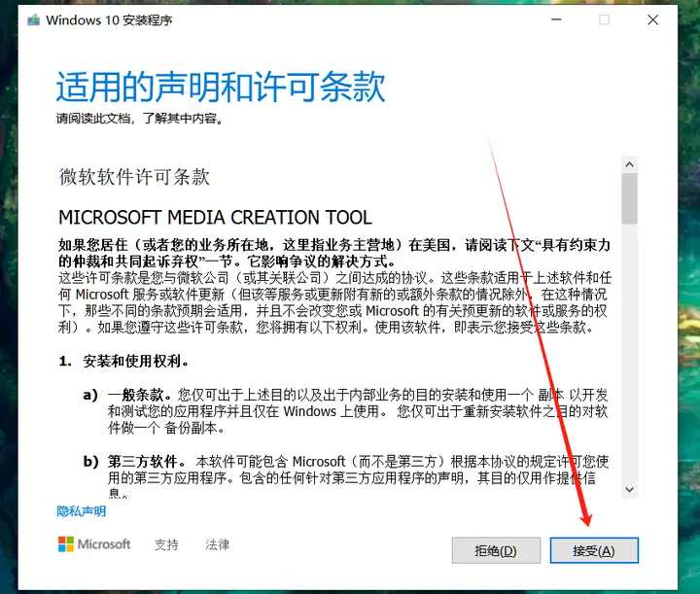This screenshot has height=594, width=700.
Task: Minimize the Windows 10 setup window
Action: 556,19
